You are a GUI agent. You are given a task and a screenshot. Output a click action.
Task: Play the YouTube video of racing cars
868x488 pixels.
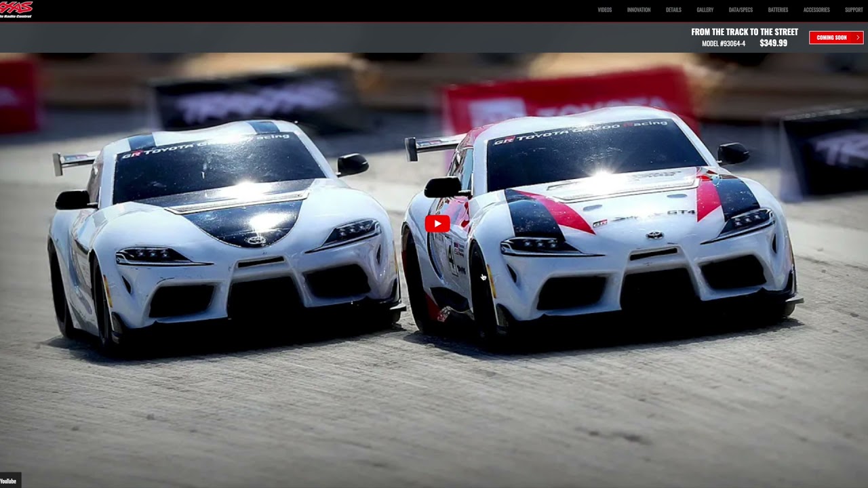click(437, 224)
